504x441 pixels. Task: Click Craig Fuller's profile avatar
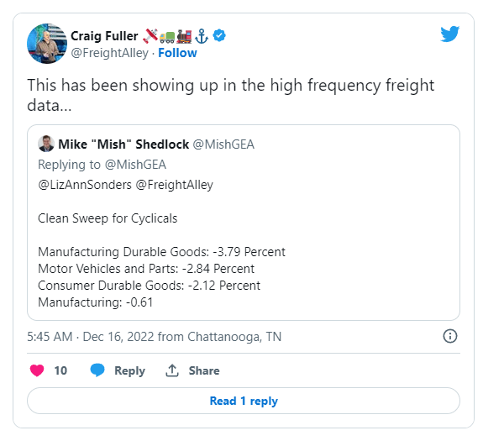pyautogui.click(x=48, y=44)
